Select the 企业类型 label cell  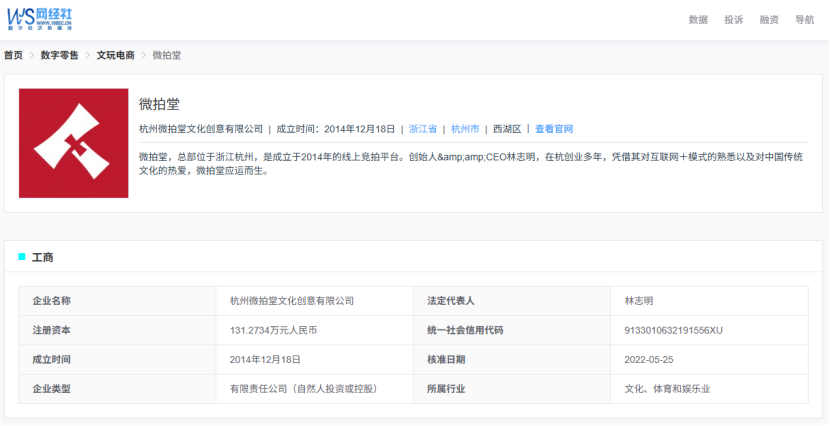[x=117, y=389]
